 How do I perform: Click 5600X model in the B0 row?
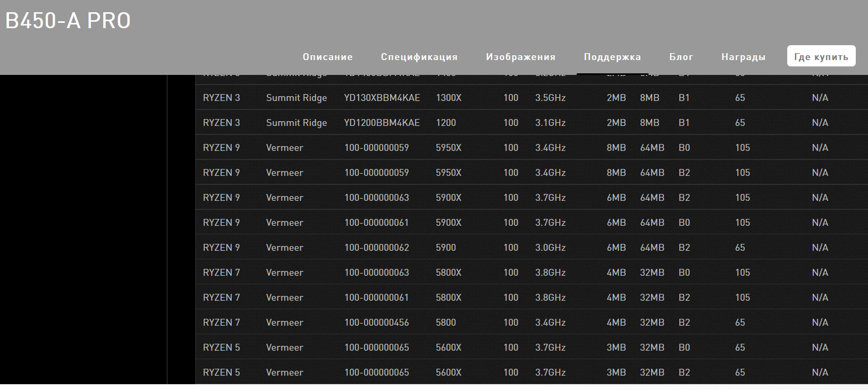pos(449,347)
